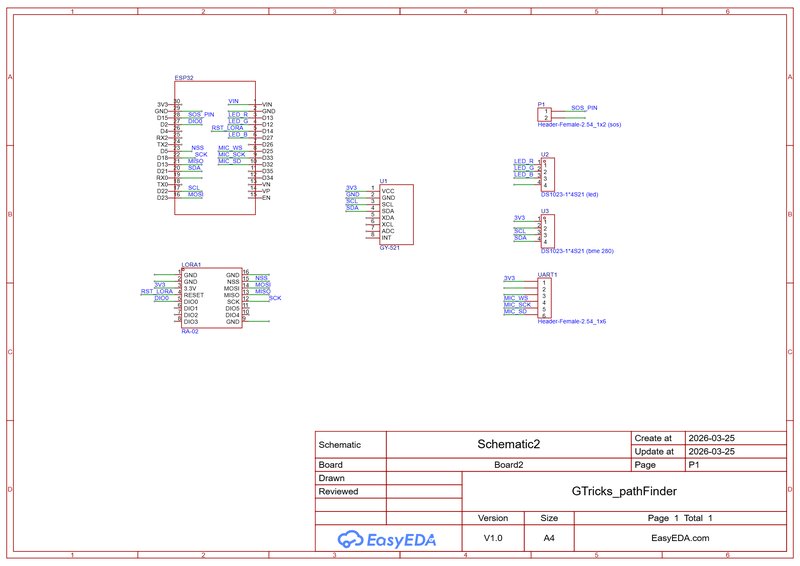
Task: Select MIC_SCK net label at UART1 header
Action: (517, 305)
